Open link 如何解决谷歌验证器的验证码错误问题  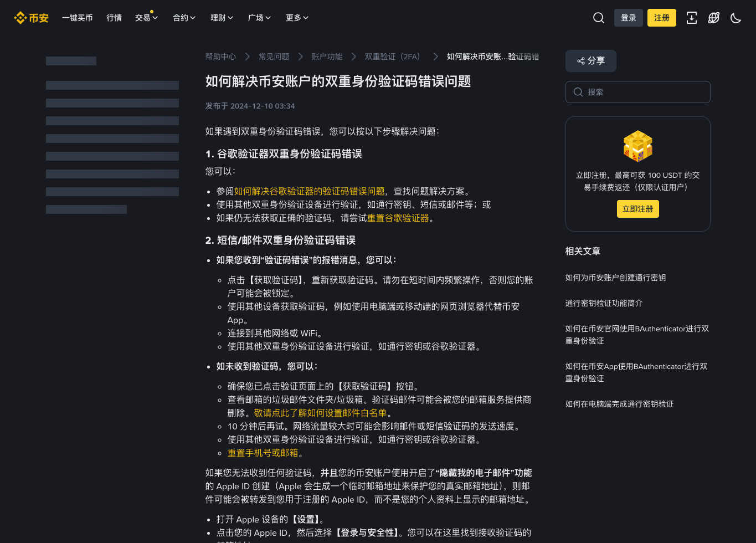click(310, 191)
